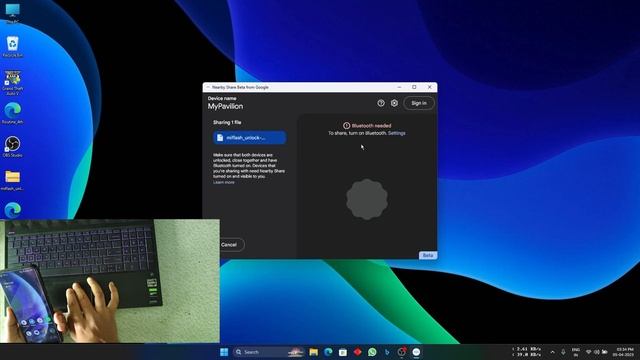Click the microphone tray icon
Image resolution: width=640 pixels, height=360 pixels.
coord(563,352)
